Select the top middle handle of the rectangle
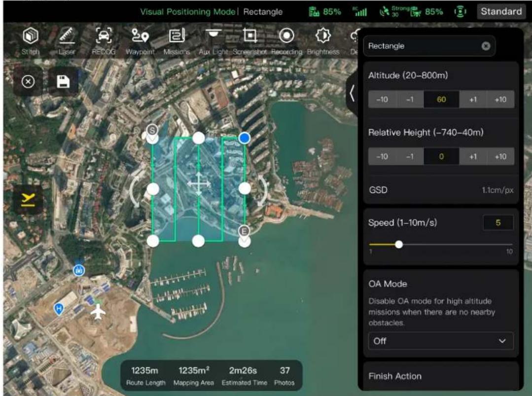532x396 pixels. (199, 138)
